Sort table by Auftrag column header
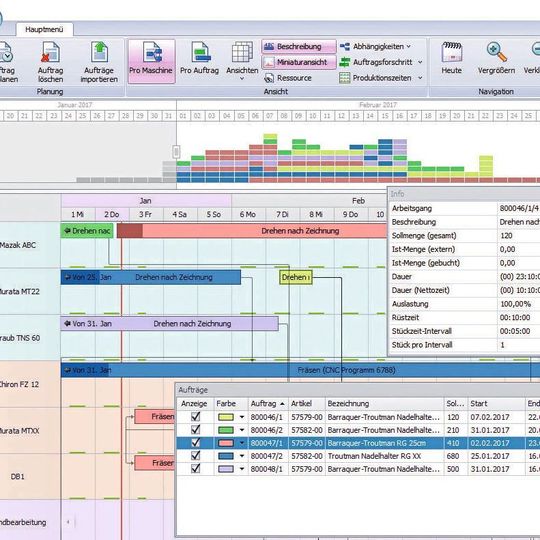The image size is (540, 540). click(x=268, y=404)
